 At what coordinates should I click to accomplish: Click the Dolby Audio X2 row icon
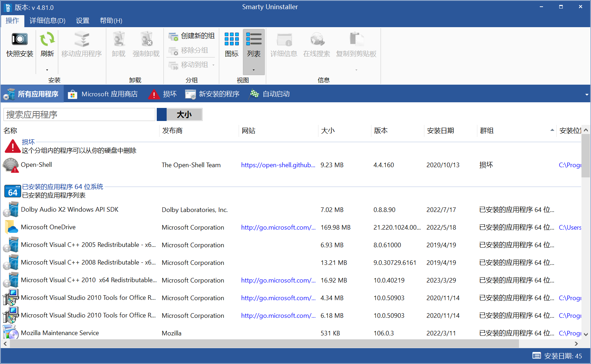[11, 210]
